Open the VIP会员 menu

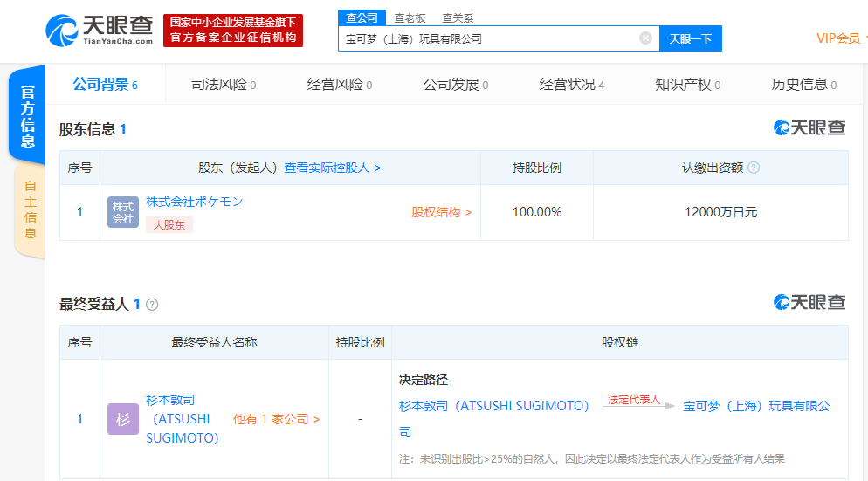tap(838, 38)
